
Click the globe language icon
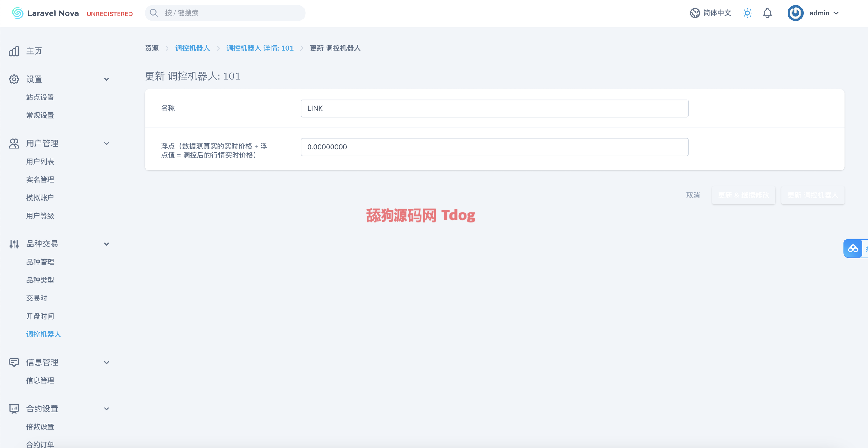[x=695, y=13]
